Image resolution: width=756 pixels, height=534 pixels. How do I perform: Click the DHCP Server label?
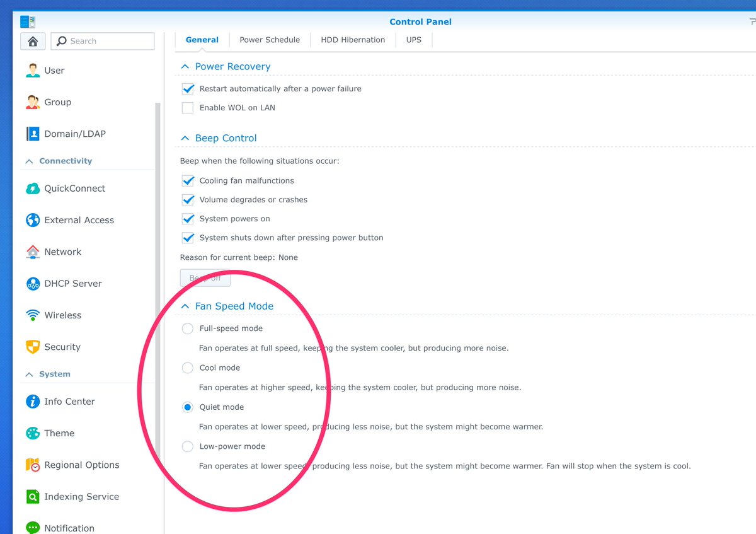[73, 284]
